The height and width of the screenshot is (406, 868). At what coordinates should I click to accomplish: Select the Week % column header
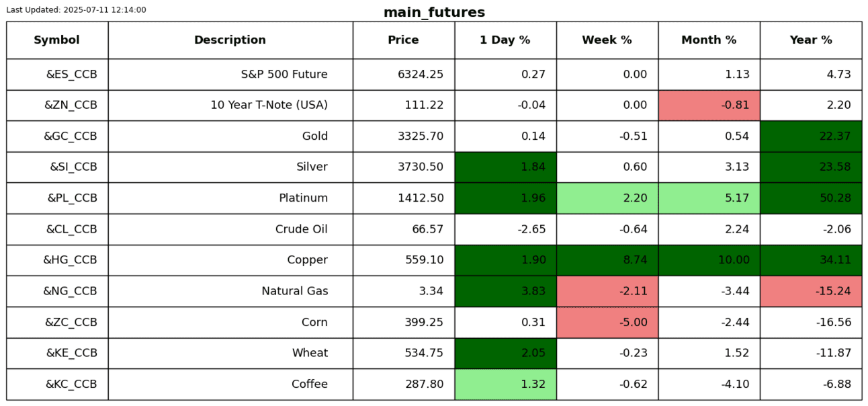607,40
